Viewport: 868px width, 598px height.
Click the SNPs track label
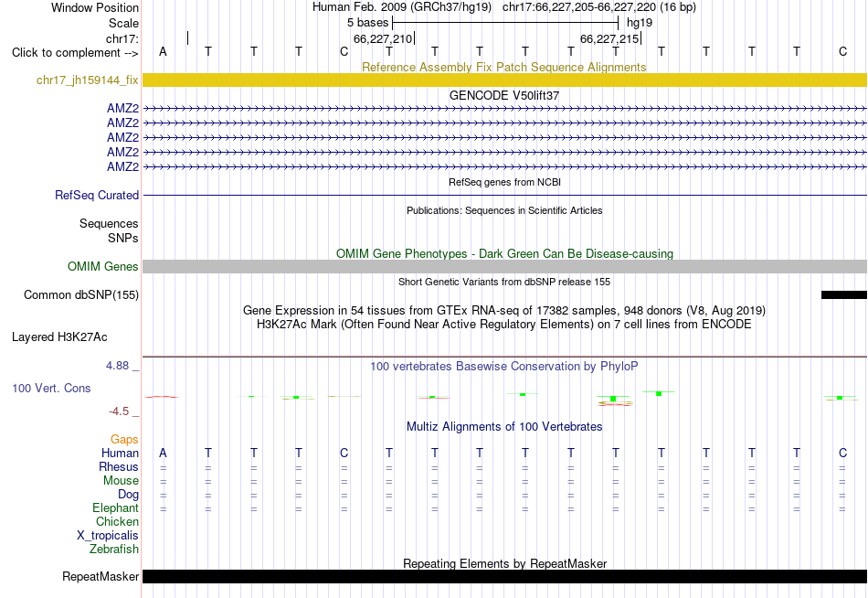[x=123, y=238]
